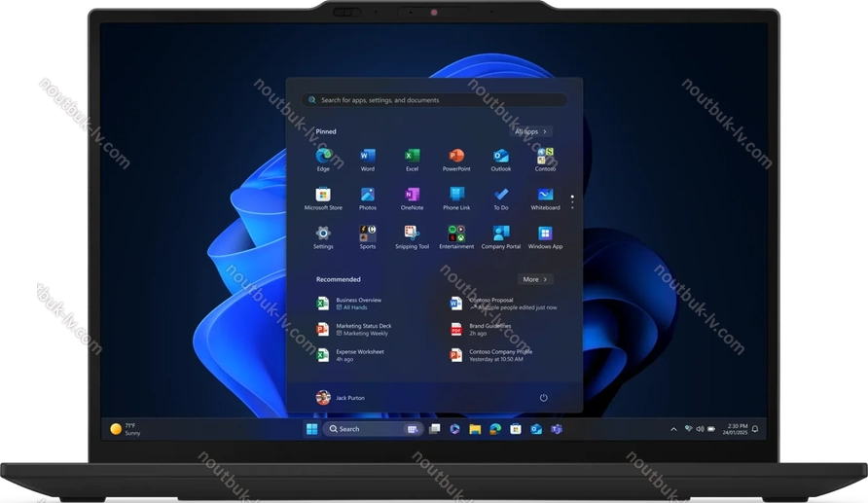Image resolution: width=868 pixels, height=503 pixels.
Task: Open Edge from pinned apps
Action: [x=323, y=157]
